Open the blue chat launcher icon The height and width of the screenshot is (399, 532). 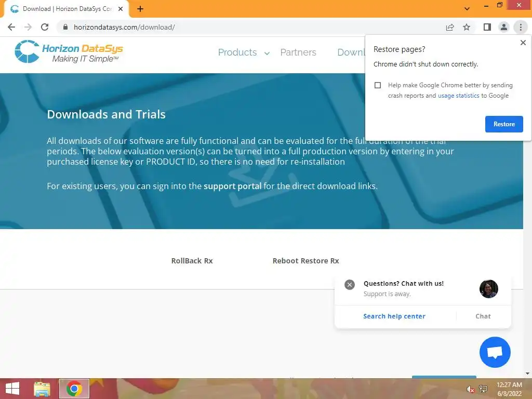click(495, 352)
